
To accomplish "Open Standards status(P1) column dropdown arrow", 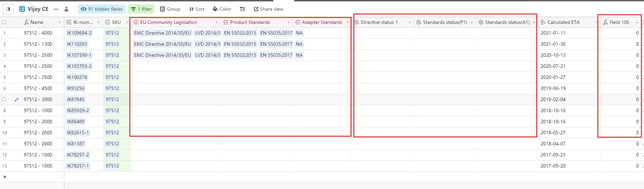I will [472, 22].
